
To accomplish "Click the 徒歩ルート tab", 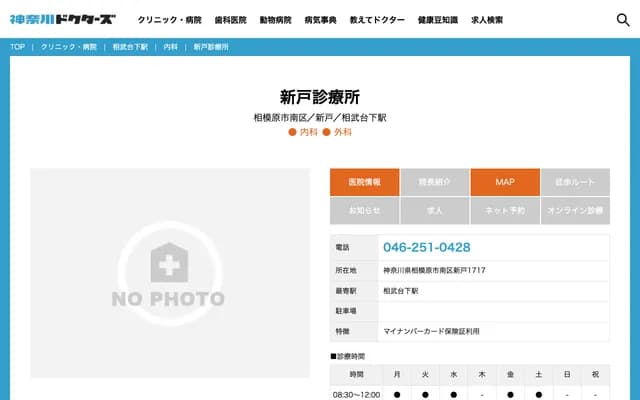I will tap(574, 182).
